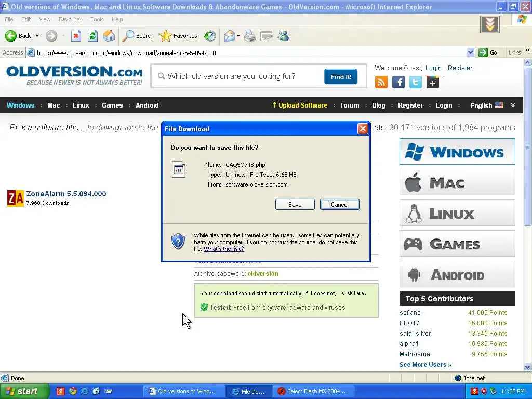Select the Games nav tab
The image size is (532, 399).
click(x=112, y=105)
